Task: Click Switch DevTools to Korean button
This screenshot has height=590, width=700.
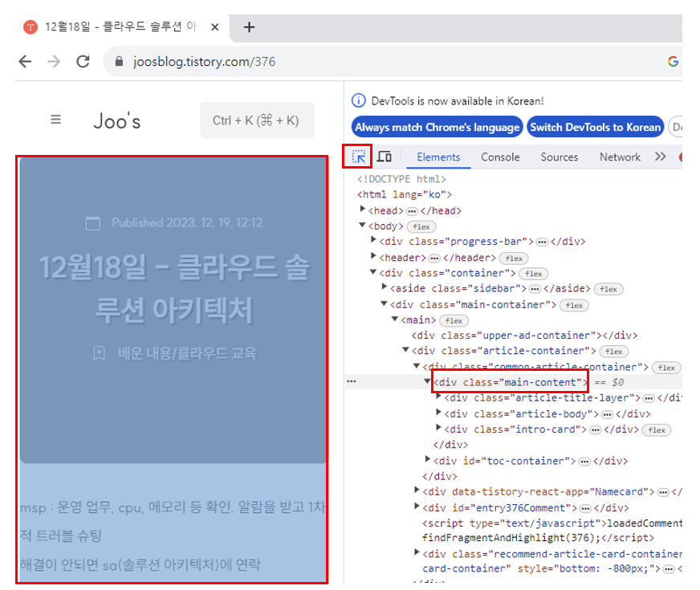Action: coord(596,128)
